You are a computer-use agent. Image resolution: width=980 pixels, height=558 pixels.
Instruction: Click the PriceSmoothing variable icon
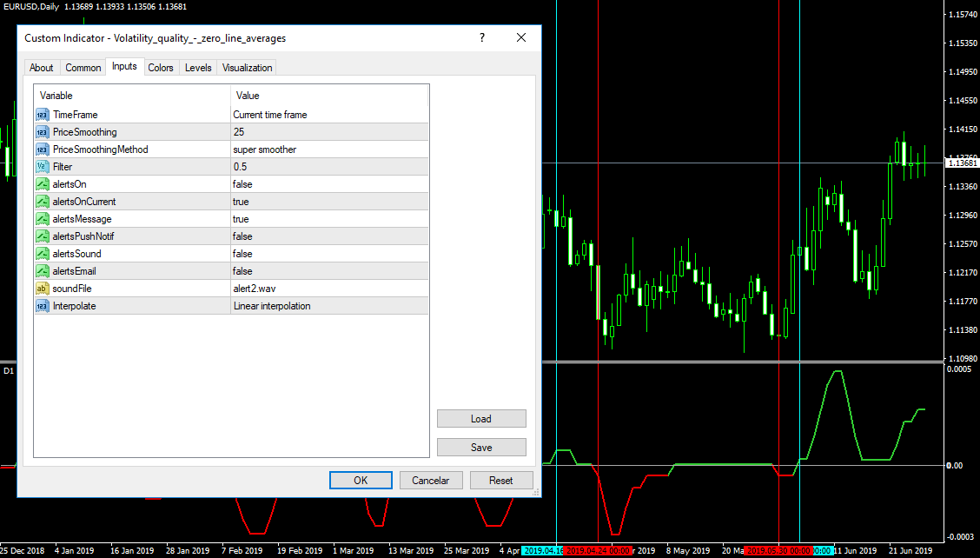pyautogui.click(x=42, y=132)
